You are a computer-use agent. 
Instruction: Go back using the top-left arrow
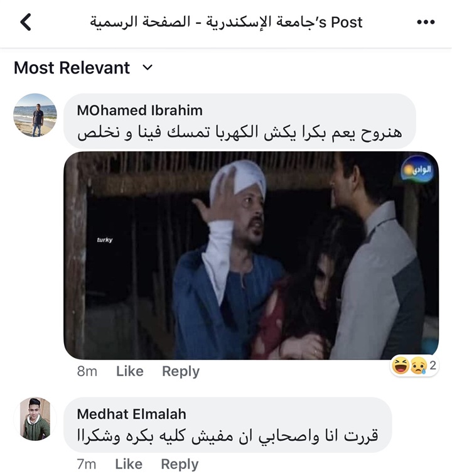(25, 23)
